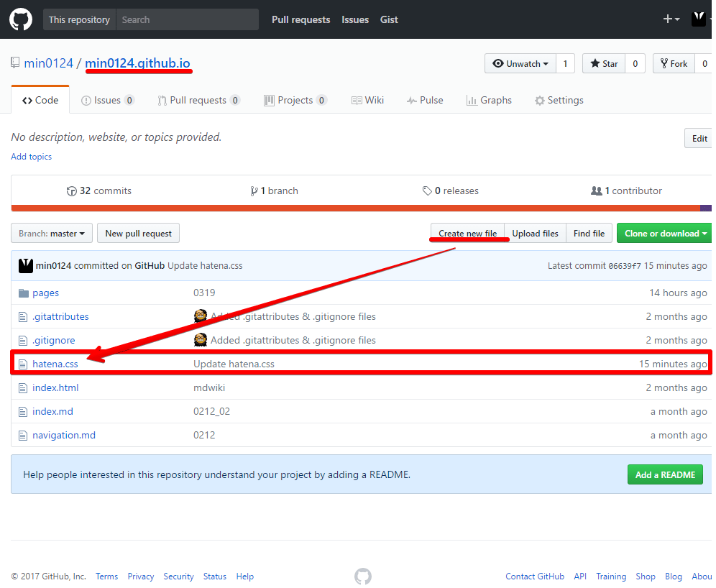This screenshot has height=588, width=716.
Task: Click the stargazer count next to Star
Action: [635, 63]
